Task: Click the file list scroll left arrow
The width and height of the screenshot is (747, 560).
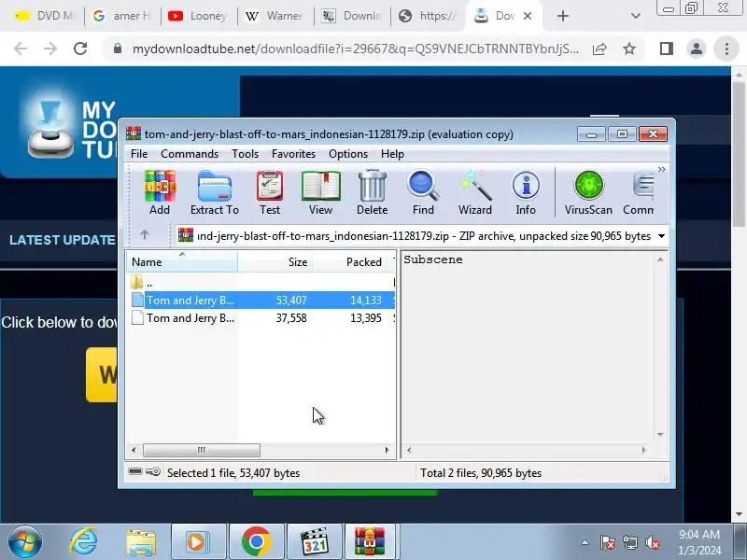Action: tap(134, 450)
